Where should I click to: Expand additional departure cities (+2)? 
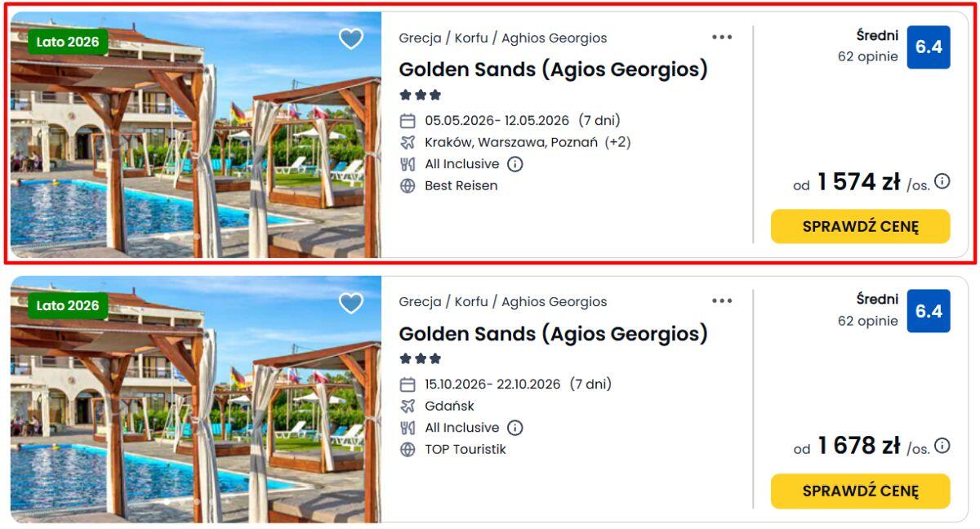(617, 142)
